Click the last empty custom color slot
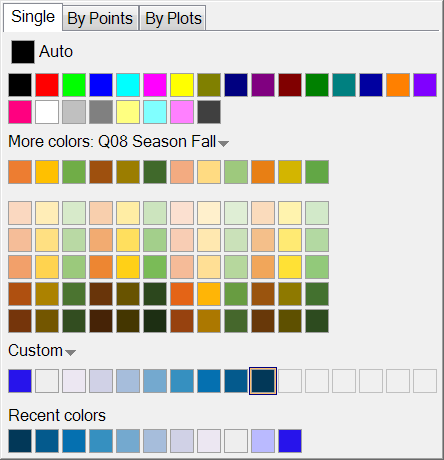 pos(425,381)
